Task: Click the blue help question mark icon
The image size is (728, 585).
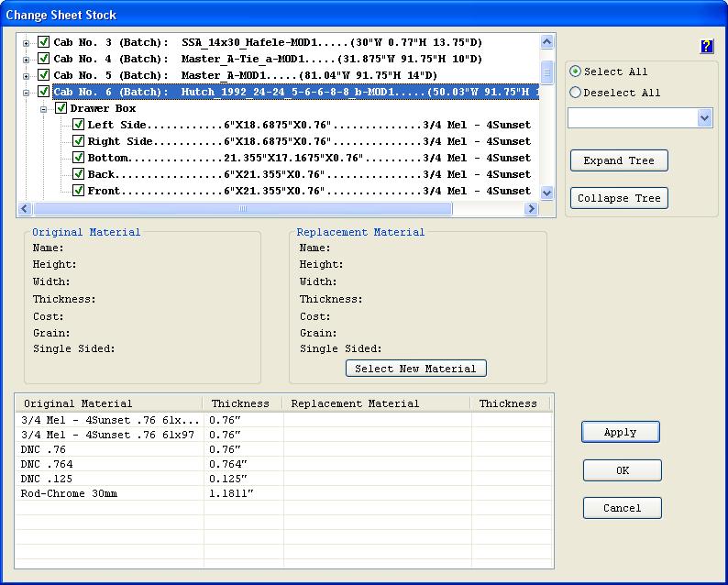Action: (x=707, y=47)
